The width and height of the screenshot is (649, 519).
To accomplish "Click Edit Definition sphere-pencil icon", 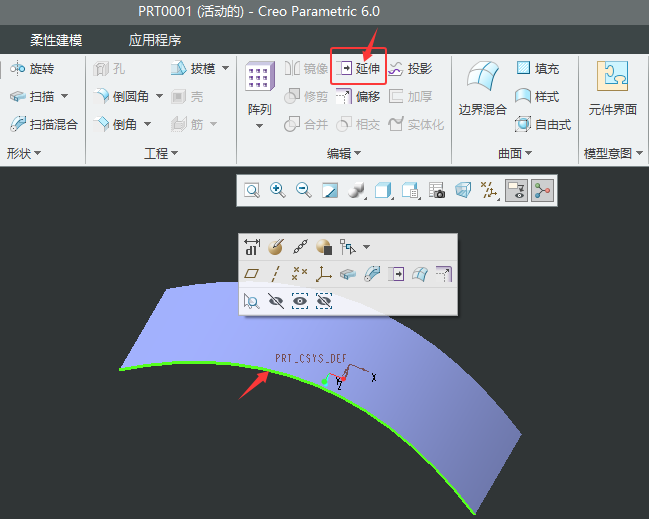I will click(x=276, y=247).
